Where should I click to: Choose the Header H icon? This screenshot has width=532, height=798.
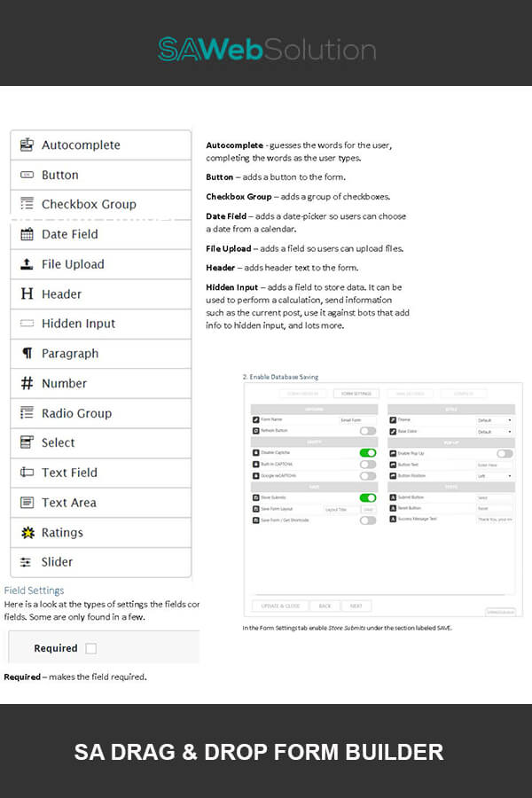tap(27, 294)
